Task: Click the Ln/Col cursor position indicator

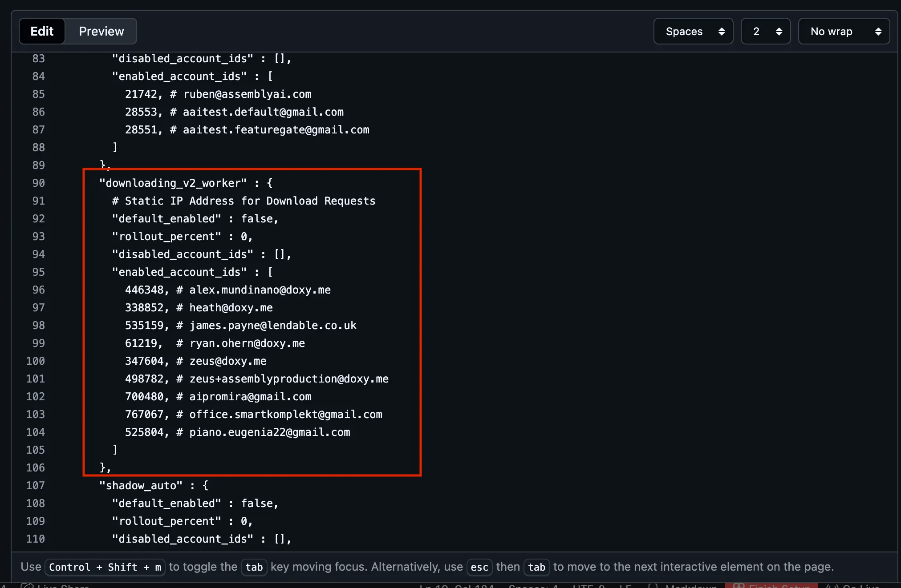Action: click(456, 586)
